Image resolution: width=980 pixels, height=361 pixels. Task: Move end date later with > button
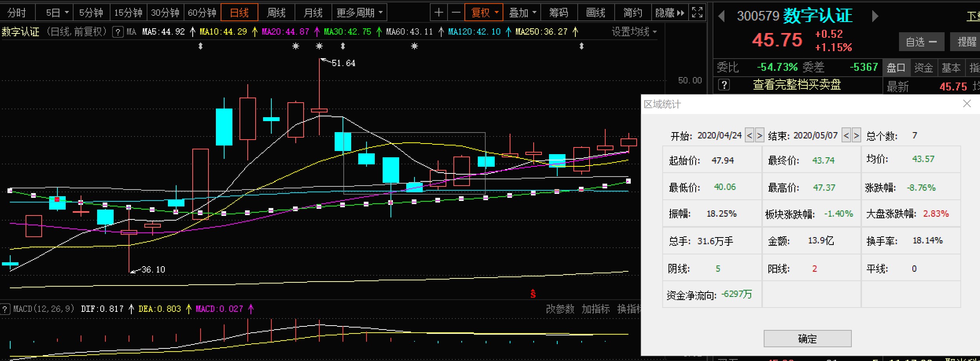pos(857,135)
